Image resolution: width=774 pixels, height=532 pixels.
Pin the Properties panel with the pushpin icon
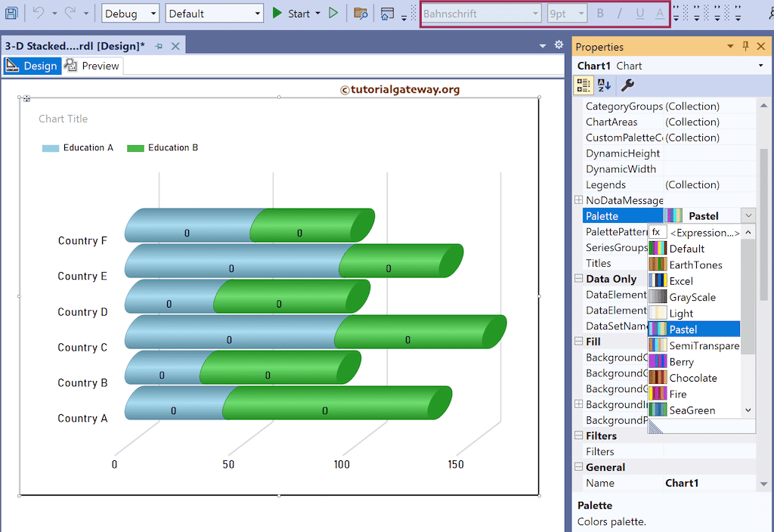pyautogui.click(x=745, y=47)
